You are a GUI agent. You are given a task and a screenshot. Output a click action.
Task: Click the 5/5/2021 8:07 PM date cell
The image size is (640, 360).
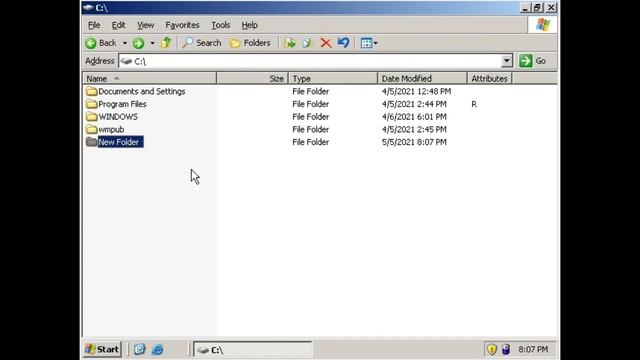click(414, 142)
